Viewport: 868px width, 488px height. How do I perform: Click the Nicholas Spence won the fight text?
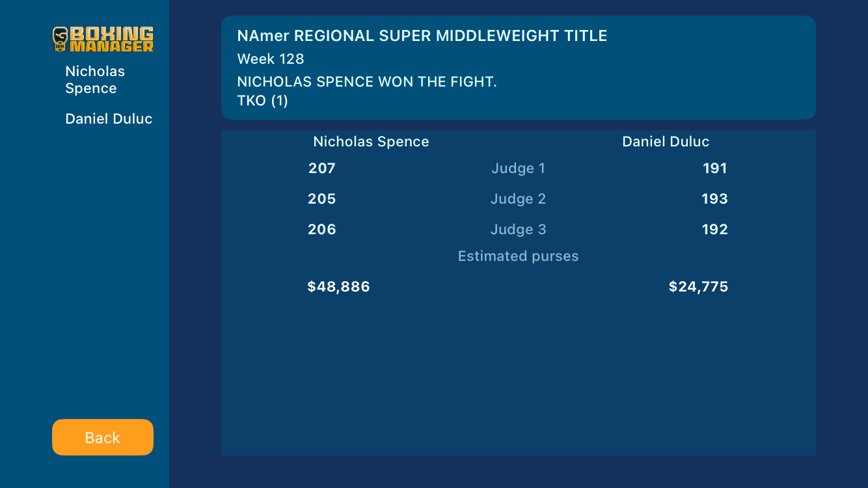367,82
